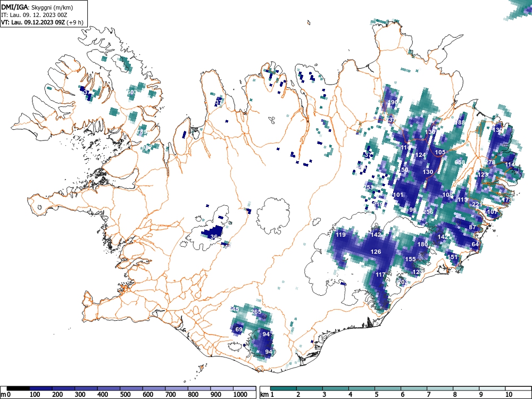Click the '221' visibility value on the map
Screen dimensions: 532x399
coord(477,204)
